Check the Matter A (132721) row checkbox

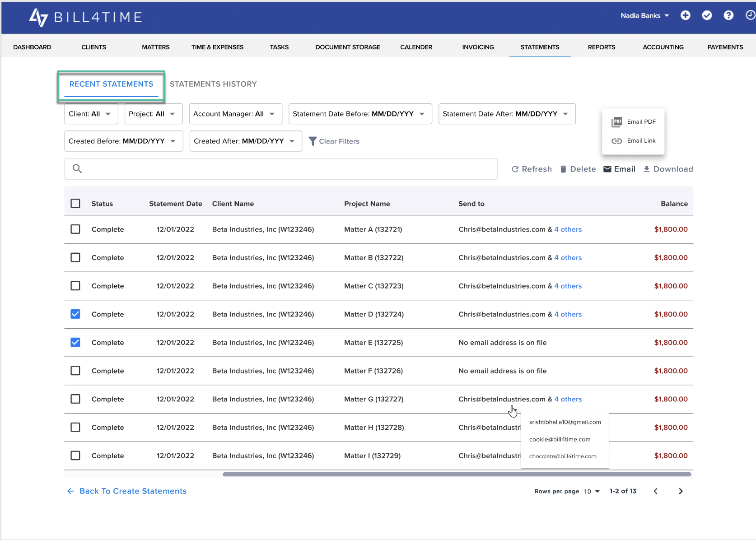pyautogui.click(x=75, y=229)
